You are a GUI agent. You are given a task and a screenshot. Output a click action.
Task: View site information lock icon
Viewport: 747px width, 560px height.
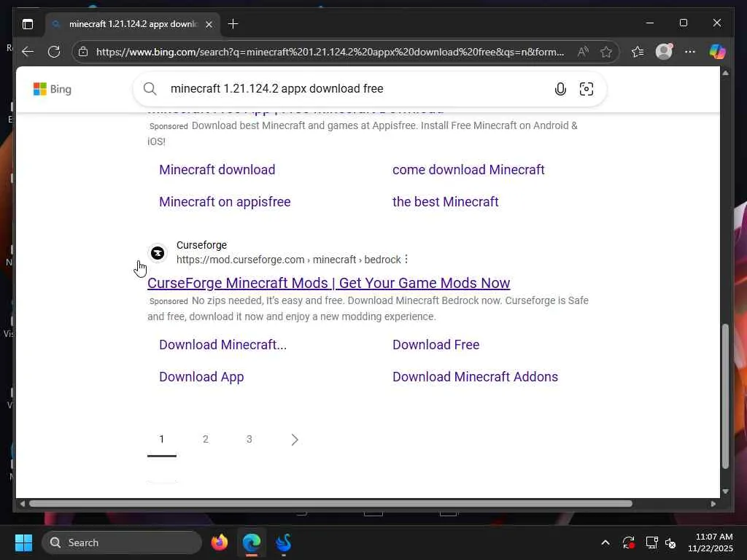pyautogui.click(x=83, y=52)
